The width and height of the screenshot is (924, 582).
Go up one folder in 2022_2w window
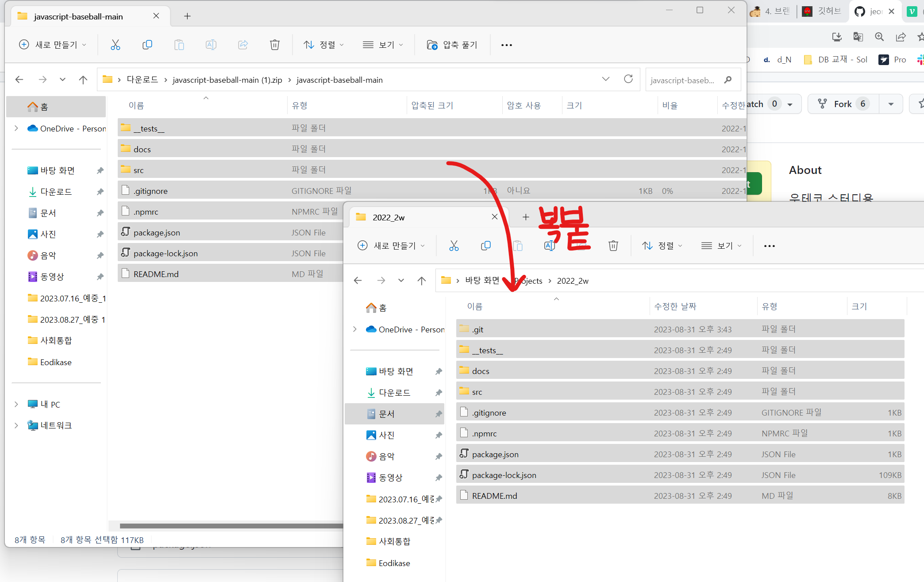pos(422,281)
